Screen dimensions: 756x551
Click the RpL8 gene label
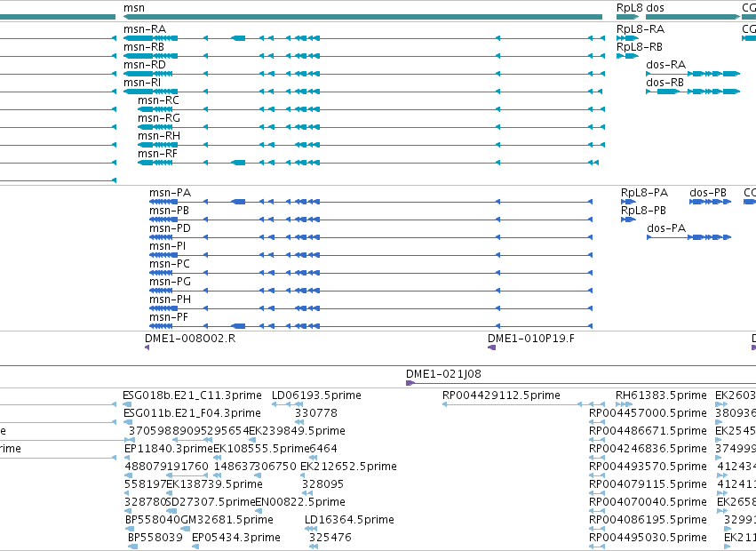point(630,8)
